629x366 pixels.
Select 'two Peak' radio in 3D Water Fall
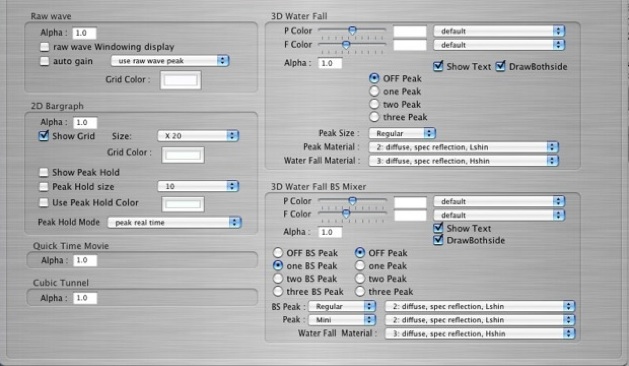pos(374,104)
